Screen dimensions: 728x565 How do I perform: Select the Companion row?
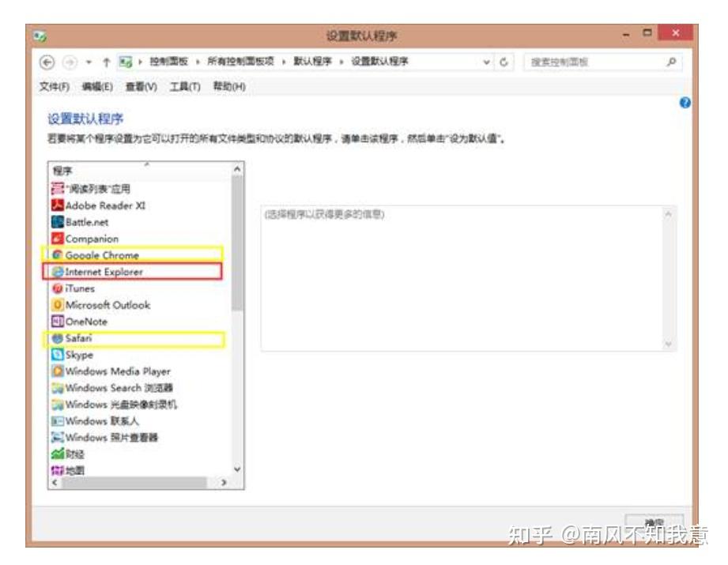[140, 239]
